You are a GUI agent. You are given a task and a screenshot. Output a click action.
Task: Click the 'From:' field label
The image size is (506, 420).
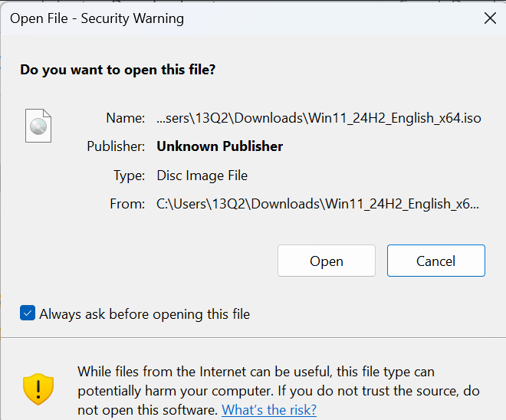click(x=127, y=204)
